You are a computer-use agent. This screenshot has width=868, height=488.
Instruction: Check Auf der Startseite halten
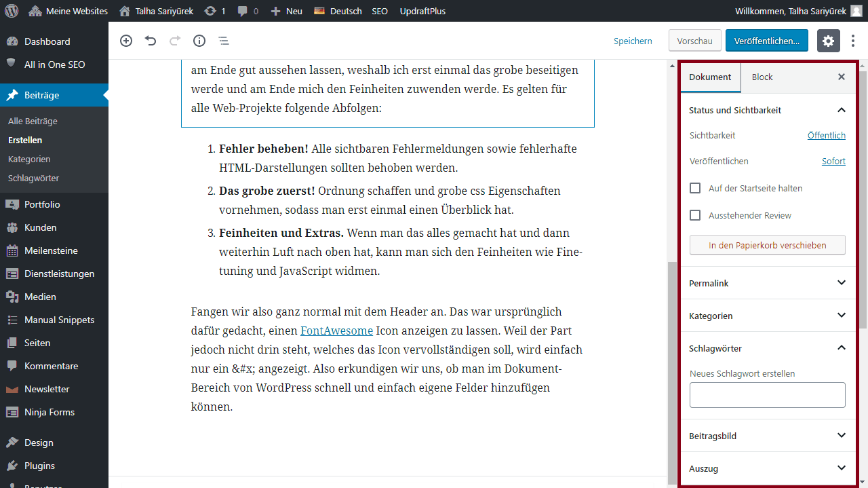(695, 188)
